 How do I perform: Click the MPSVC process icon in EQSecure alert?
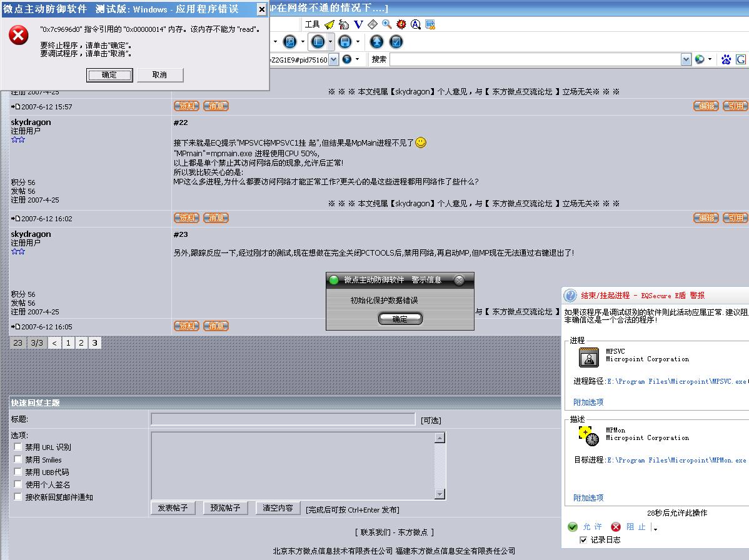[588, 357]
